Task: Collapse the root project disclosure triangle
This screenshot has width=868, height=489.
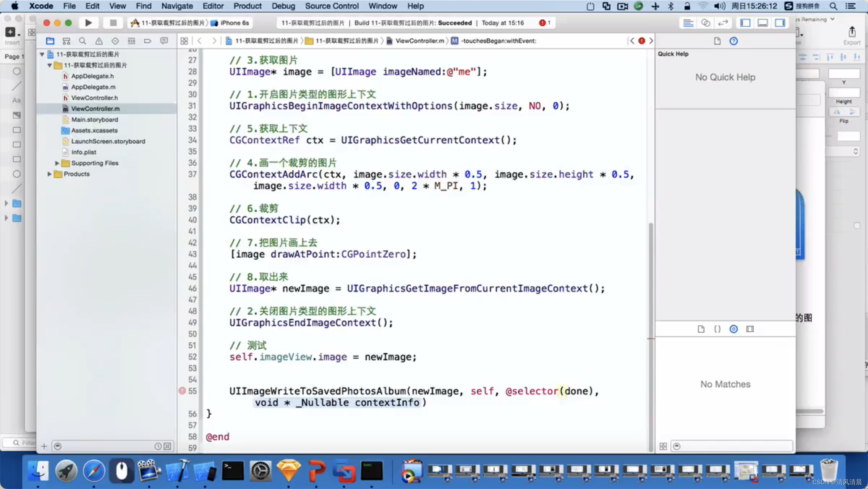Action: tap(42, 54)
